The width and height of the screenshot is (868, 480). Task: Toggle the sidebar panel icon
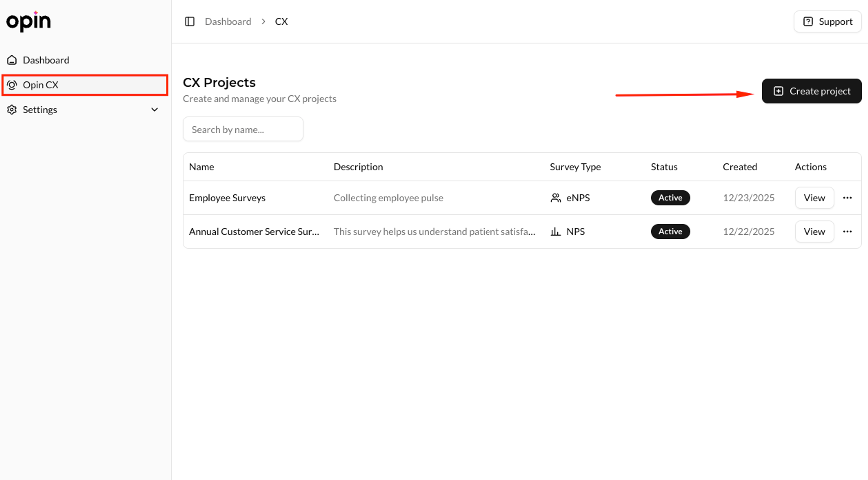tap(189, 21)
